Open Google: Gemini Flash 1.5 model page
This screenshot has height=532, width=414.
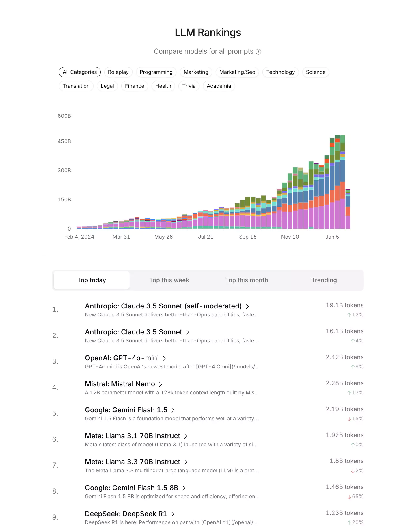(126, 410)
